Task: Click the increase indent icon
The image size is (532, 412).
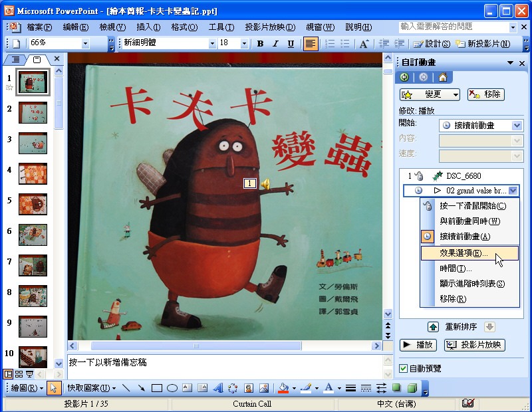Action: 399,43
